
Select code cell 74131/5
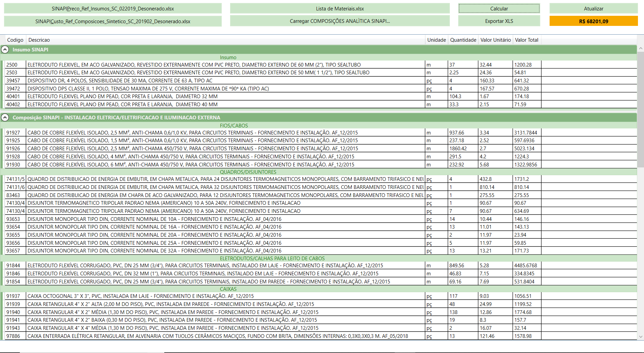(15, 179)
